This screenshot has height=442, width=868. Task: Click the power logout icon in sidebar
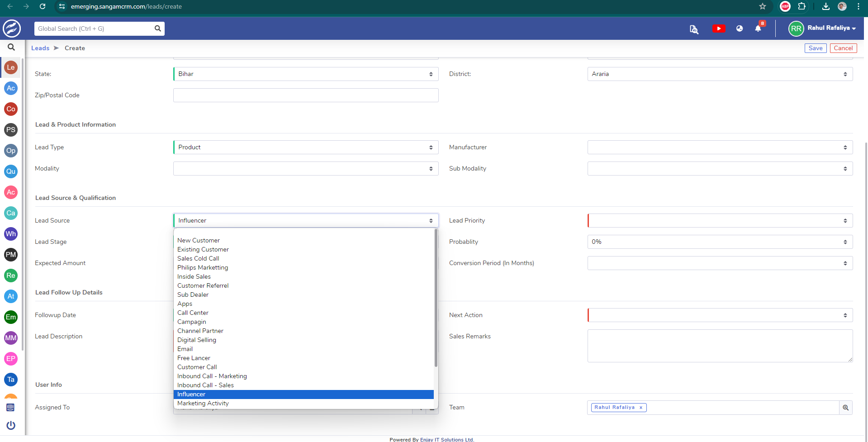click(x=11, y=425)
